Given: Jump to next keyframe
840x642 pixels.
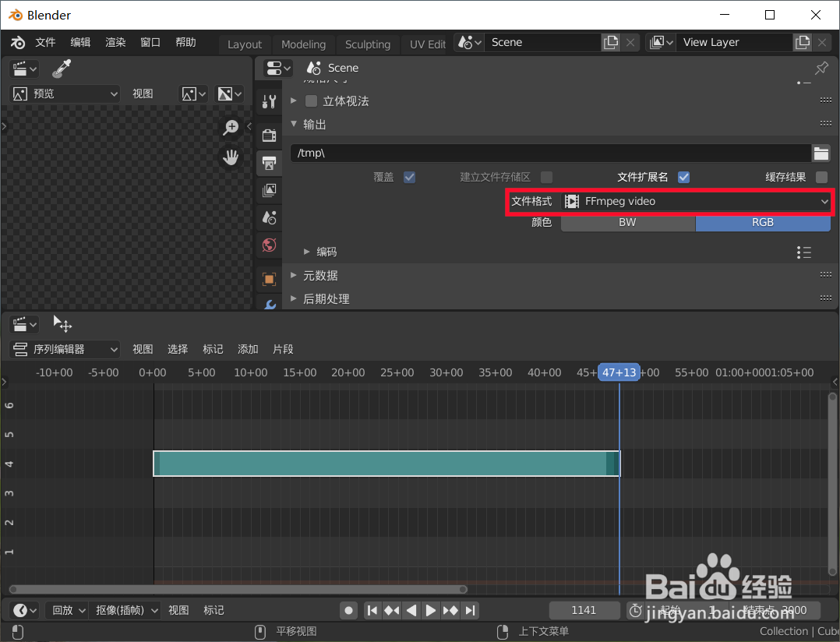Looking at the screenshot, I should coord(450,610).
